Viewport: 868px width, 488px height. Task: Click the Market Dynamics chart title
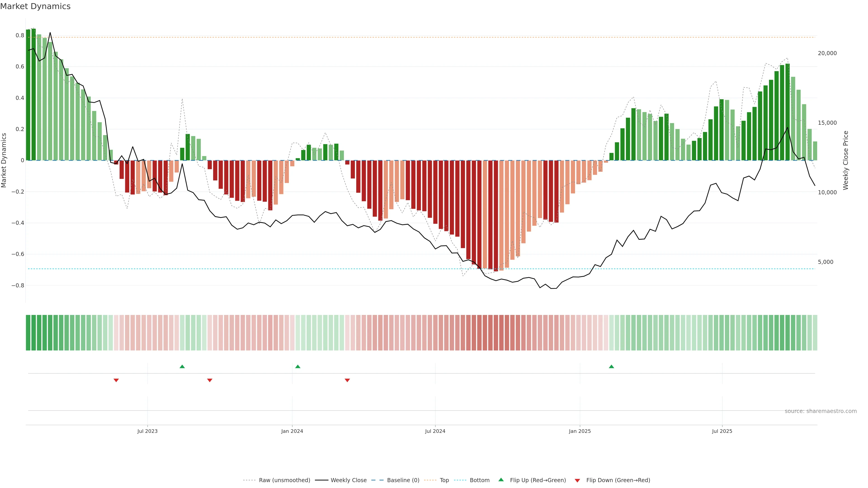pos(35,6)
